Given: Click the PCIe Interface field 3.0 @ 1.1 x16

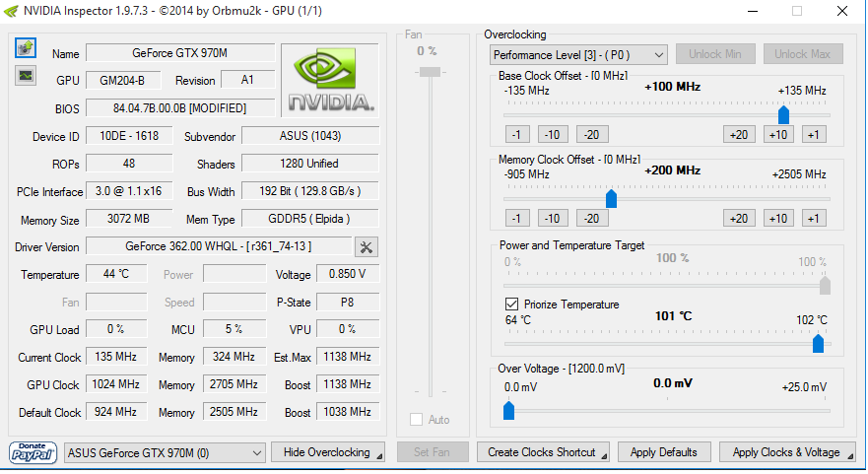Looking at the screenshot, I should click(129, 191).
